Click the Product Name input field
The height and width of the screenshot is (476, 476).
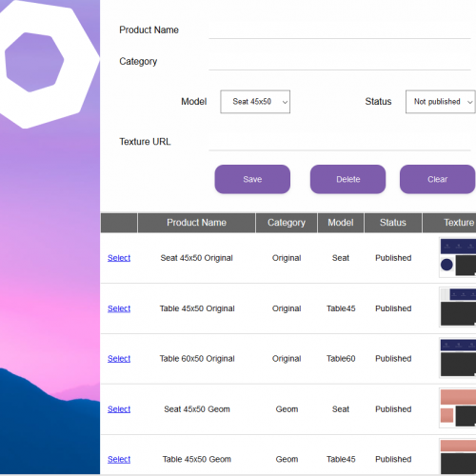point(340,30)
